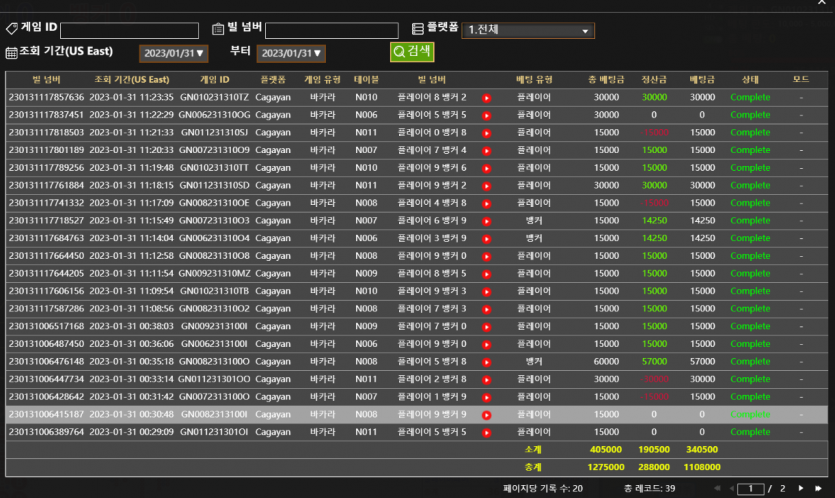The image size is (835, 498).
Task: Play video replay for bill 230131117644205
Action: [486, 274]
